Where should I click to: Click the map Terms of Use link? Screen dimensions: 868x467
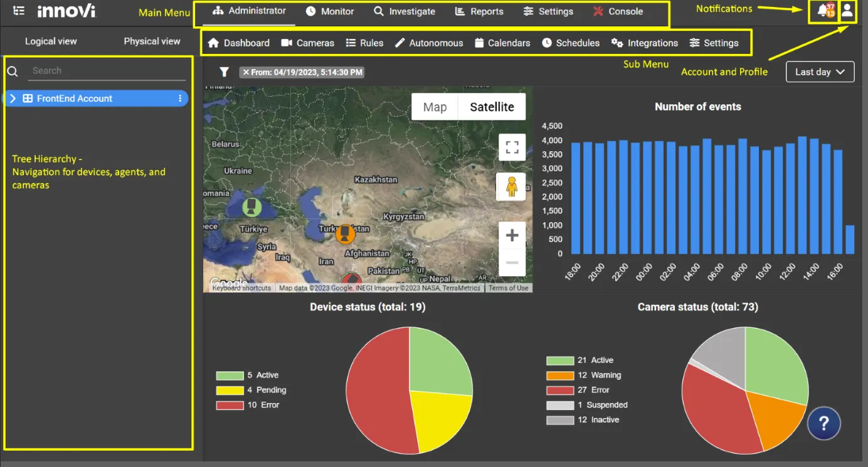click(x=509, y=288)
